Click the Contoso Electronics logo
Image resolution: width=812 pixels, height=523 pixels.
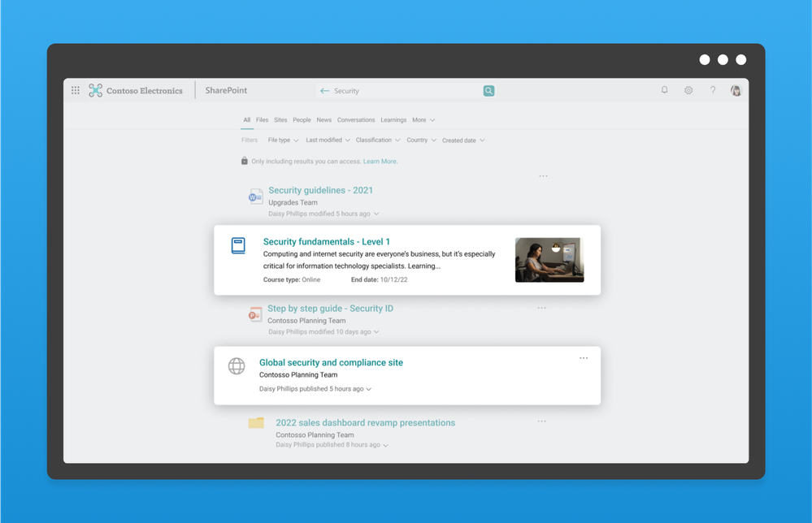click(136, 90)
